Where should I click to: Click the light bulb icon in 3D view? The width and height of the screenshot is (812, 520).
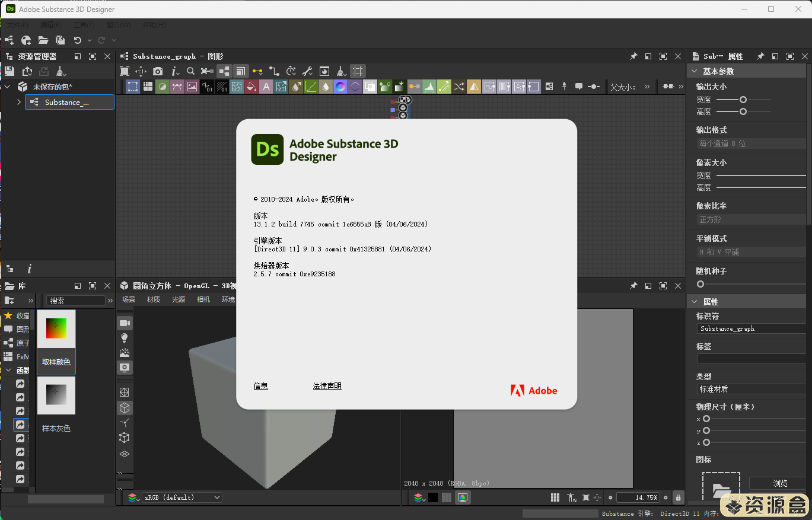pos(125,338)
